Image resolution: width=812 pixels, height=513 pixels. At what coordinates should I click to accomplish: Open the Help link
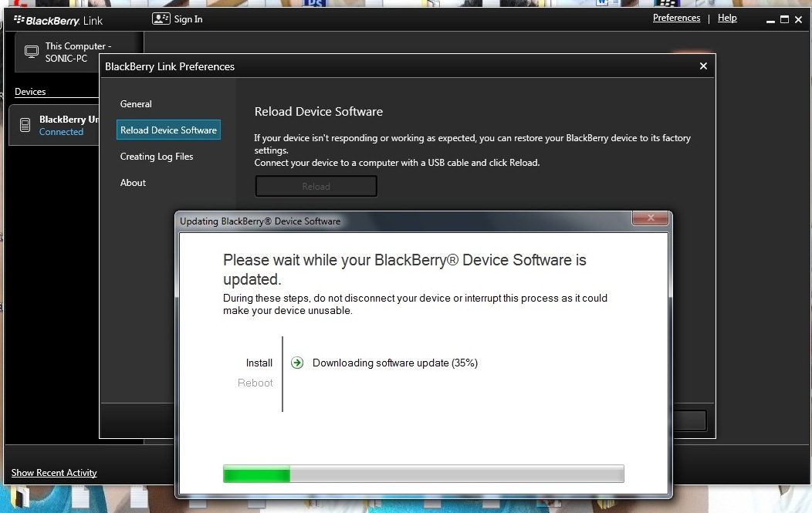point(727,18)
